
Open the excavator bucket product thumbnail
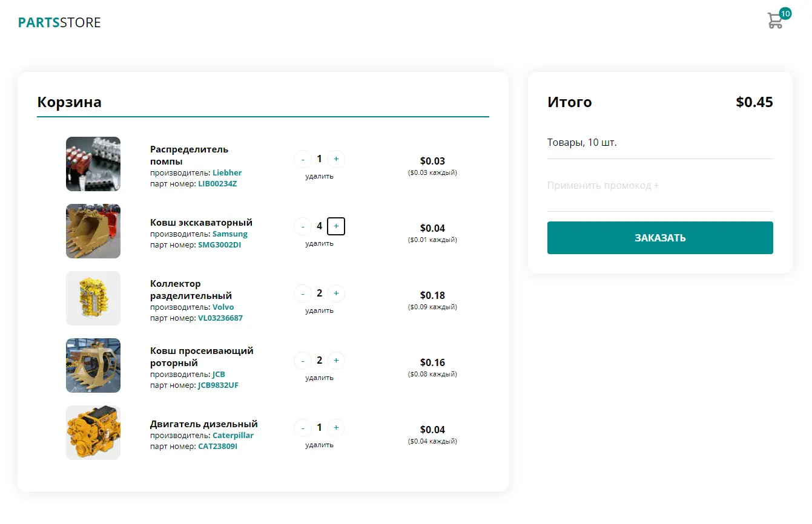coord(93,231)
